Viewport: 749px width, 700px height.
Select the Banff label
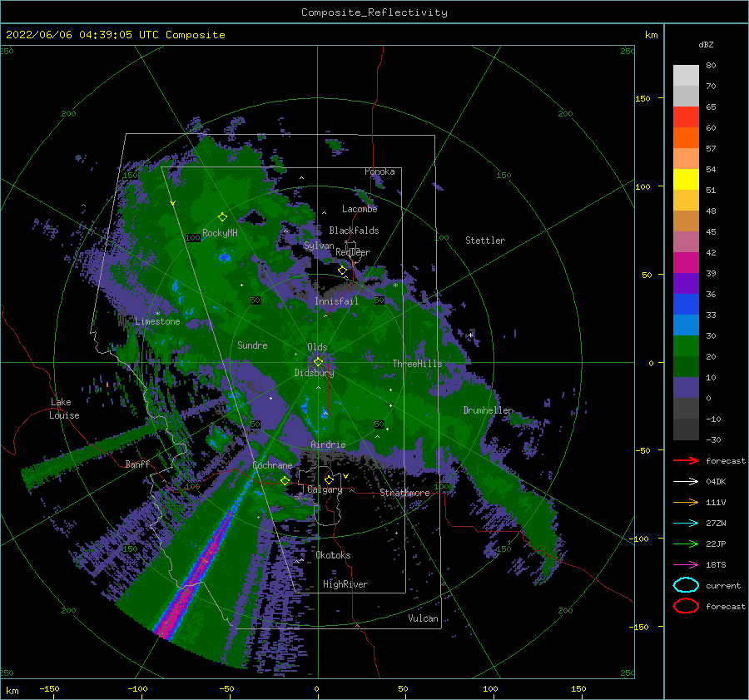tap(137, 464)
